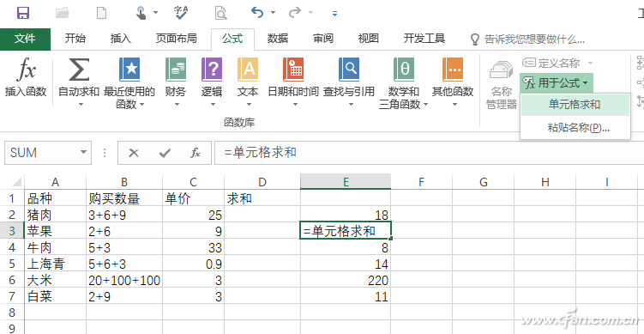Image resolution: width=644 pixels, height=334 pixels.
Task: Click the formula bar showing =单元格求和
Action: [429, 153]
